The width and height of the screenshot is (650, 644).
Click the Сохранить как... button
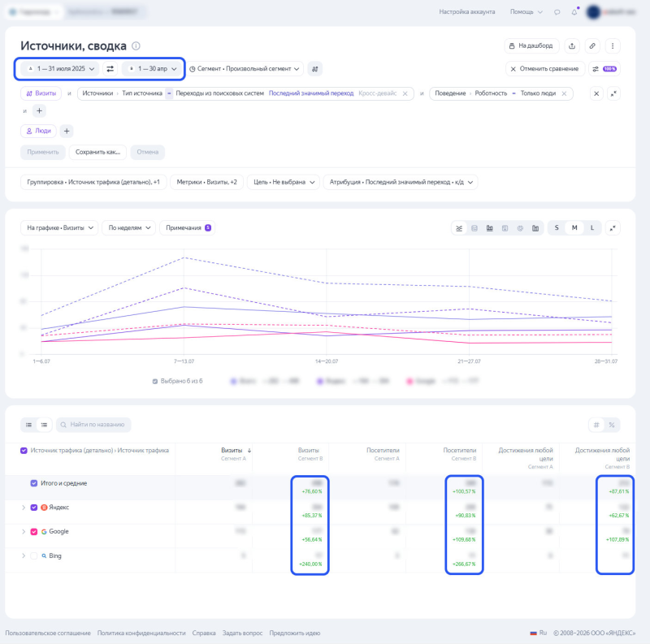click(x=97, y=152)
